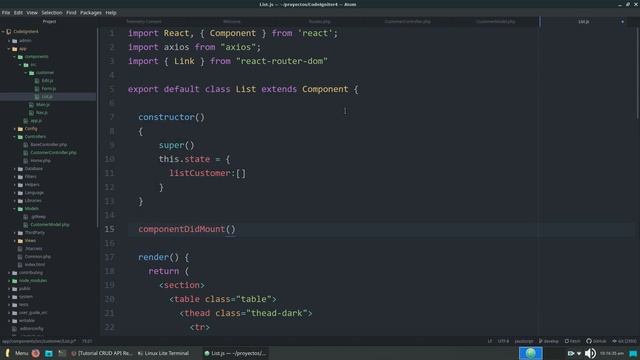This screenshot has height=360, width=640.
Task: Collapse the project root folder in tree
Action: pyautogui.click(x=4, y=31)
